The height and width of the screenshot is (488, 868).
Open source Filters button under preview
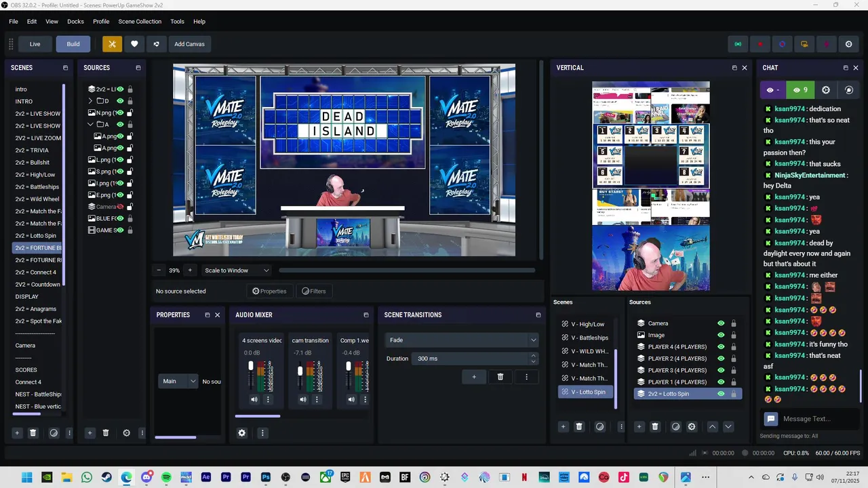(314, 291)
